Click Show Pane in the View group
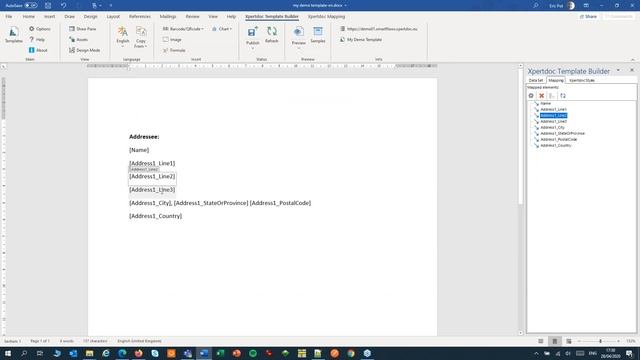The image size is (640, 360). [82, 29]
